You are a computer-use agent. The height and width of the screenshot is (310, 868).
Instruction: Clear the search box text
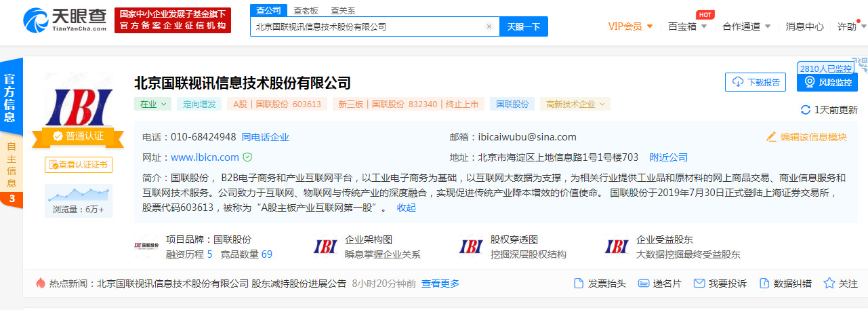click(x=489, y=26)
